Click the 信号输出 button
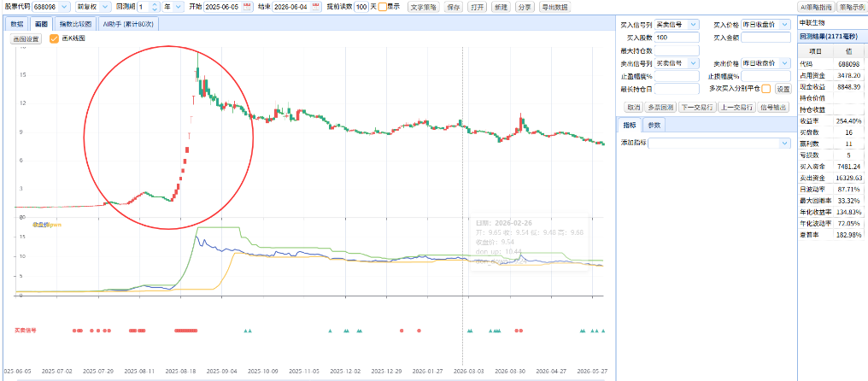The height and width of the screenshot is (381, 868). (773, 107)
